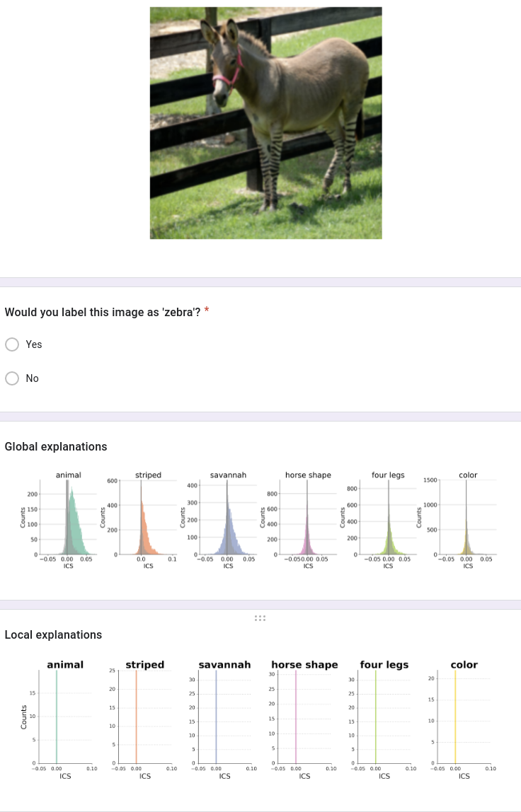
Task: Click the global 'four legs' histogram
Action: [387, 519]
